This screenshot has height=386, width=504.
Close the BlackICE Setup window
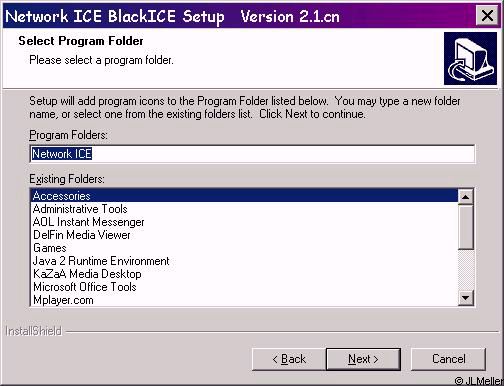click(487, 15)
